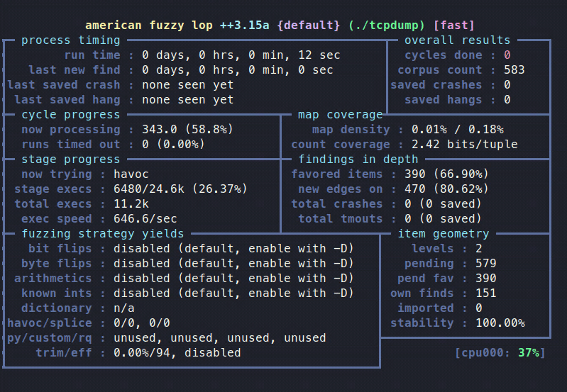The width and height of the screenshot is (567, 392).
Task: Click the red cycles done value
Action: [507, 55]
